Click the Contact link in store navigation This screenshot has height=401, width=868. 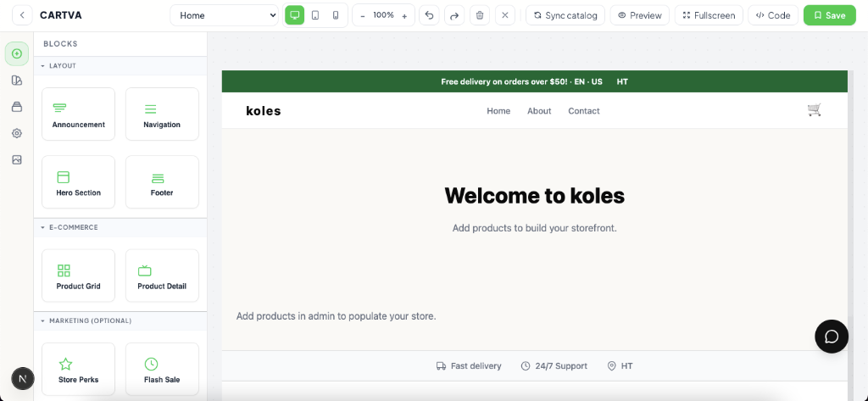(x=584, y=111)
